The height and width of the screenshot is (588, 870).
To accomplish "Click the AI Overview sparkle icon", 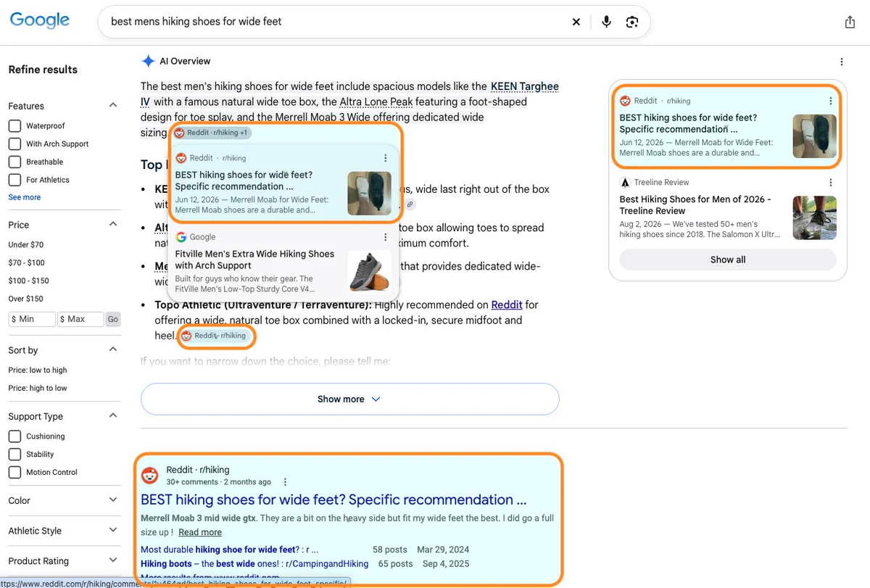I will (148, 61).
